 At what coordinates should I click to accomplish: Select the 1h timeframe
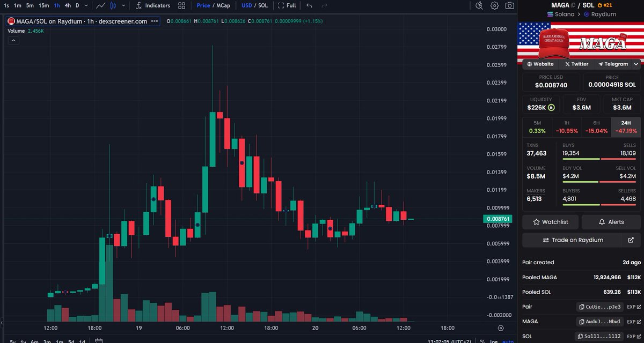pos(57,5)
